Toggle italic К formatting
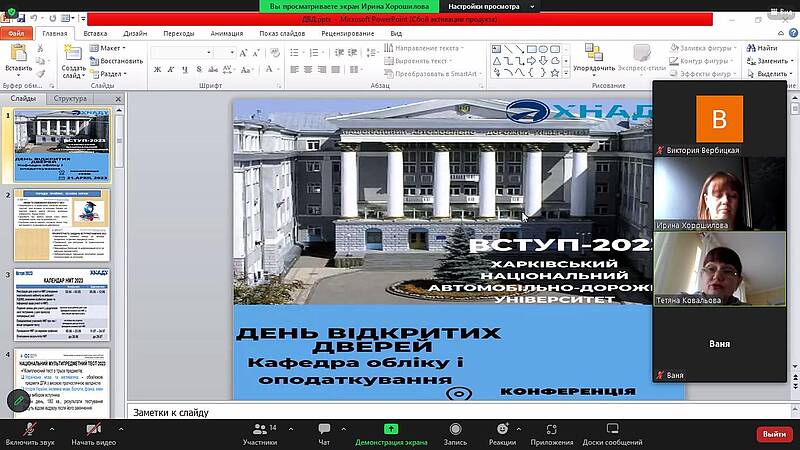Viewport: 800px width, 450px height. point(171,69)
